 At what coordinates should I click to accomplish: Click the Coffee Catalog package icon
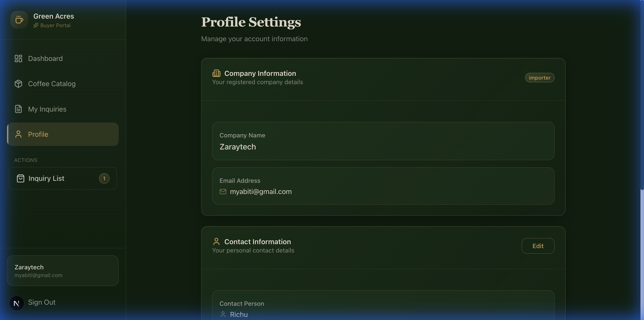pos(18,84)
